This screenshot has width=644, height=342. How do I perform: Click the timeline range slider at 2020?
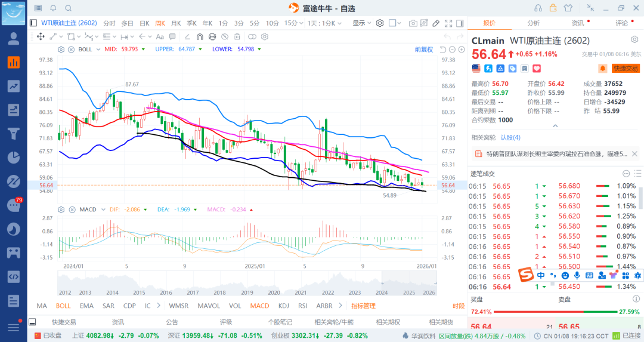(274, 292)
